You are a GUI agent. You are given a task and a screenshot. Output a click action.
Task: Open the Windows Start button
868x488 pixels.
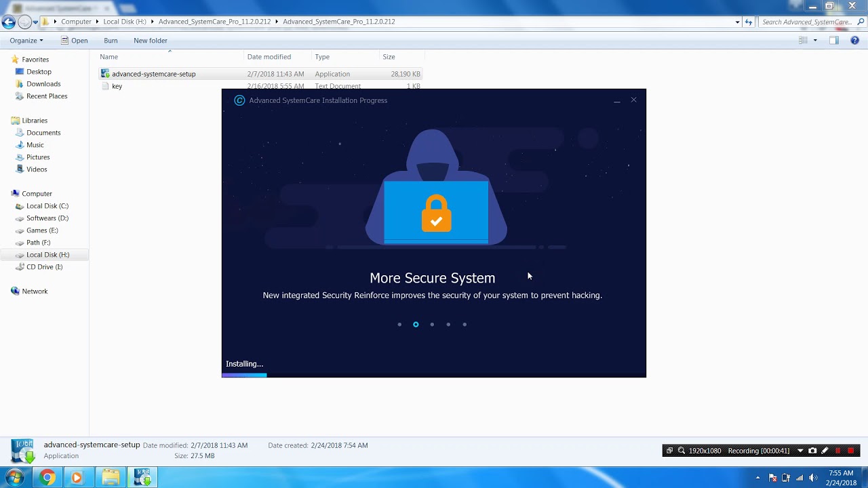click(x=15, y=478)
